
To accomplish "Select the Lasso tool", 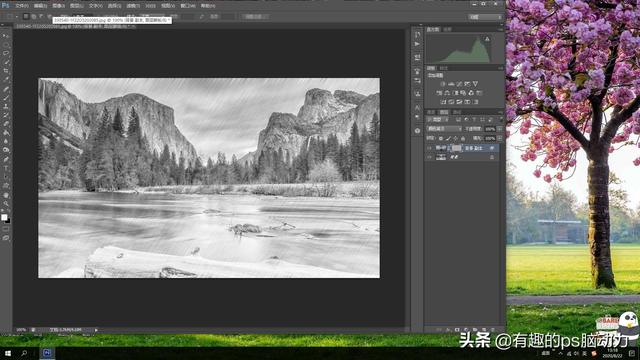I will pyautogui.click(x=6, y=53).
